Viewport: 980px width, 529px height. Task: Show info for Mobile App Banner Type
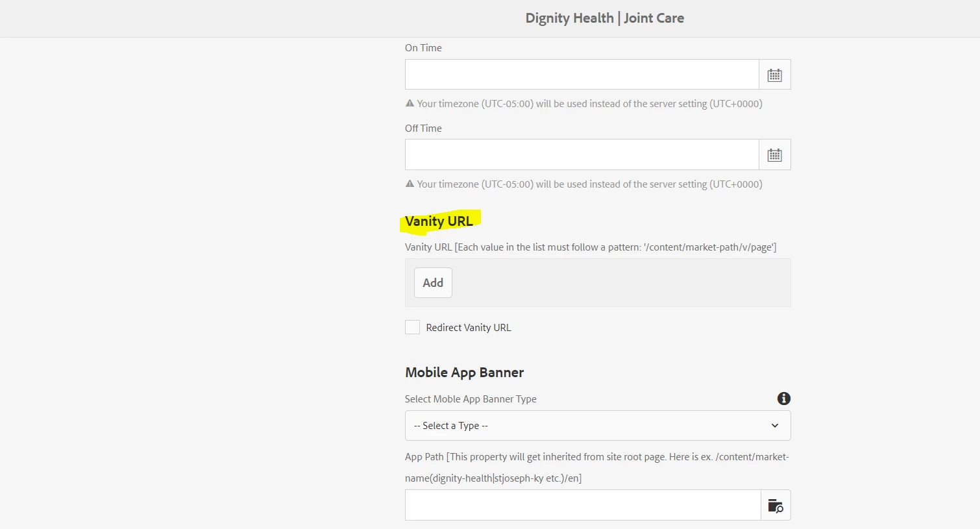[784, 399]
